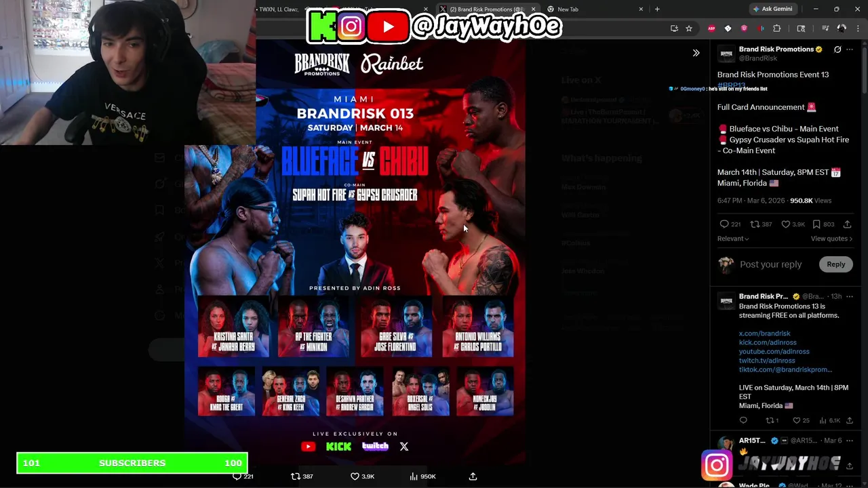868x488 pixels.
Task: Click Brand Risk Promotions avatar in sidebar
Action: point(726,54)
